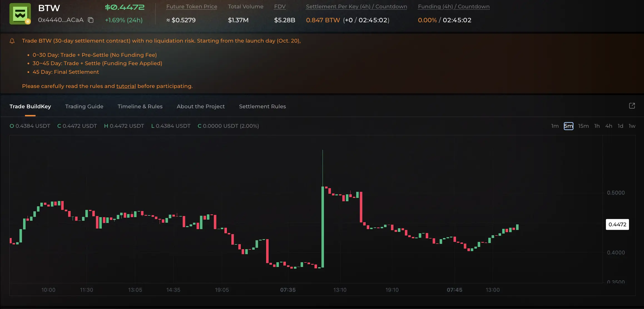Click the +1.69% (24h) change value

tap(124, 20)
